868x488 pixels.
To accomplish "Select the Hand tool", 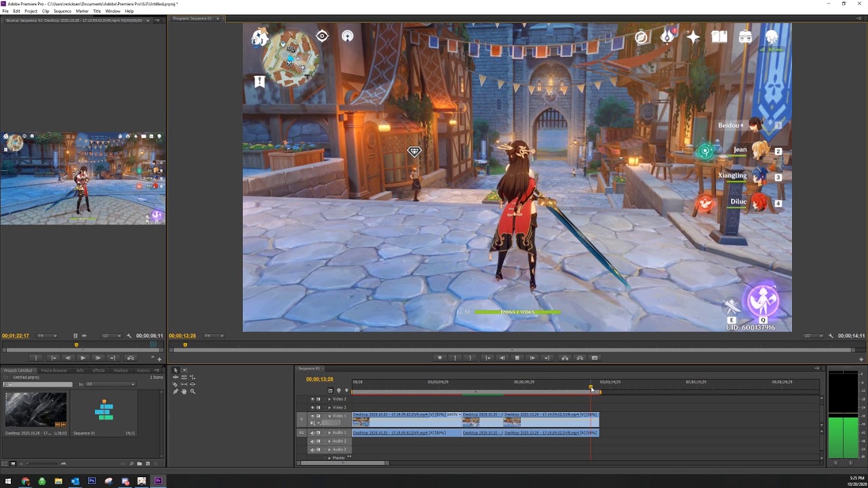I will tap(184, 391).
